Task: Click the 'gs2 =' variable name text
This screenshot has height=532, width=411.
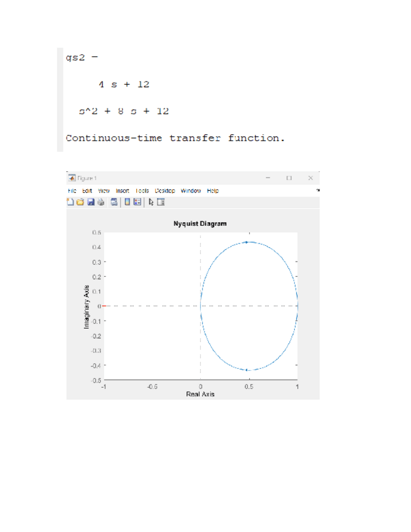Action: coord(82,58)
